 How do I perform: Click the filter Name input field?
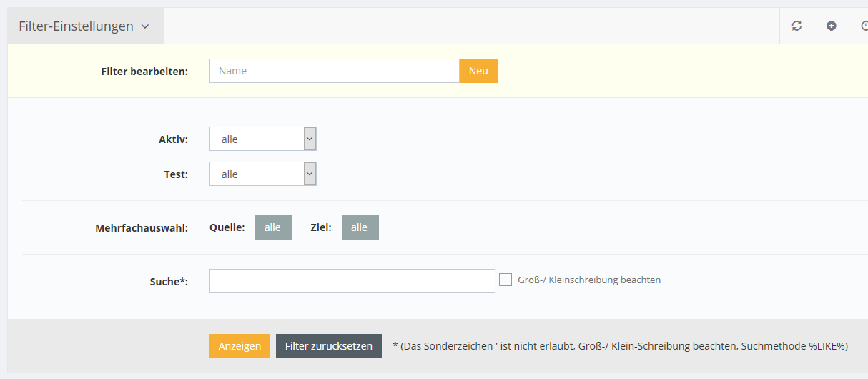(x=334, y=71)
